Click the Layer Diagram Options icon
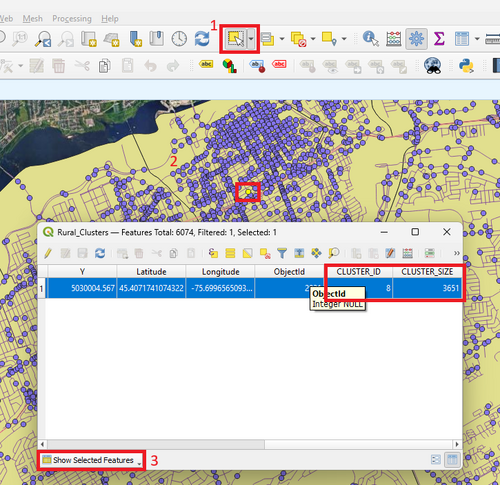Viewport: 500px width, 485px height. click(x=229, y=66)
